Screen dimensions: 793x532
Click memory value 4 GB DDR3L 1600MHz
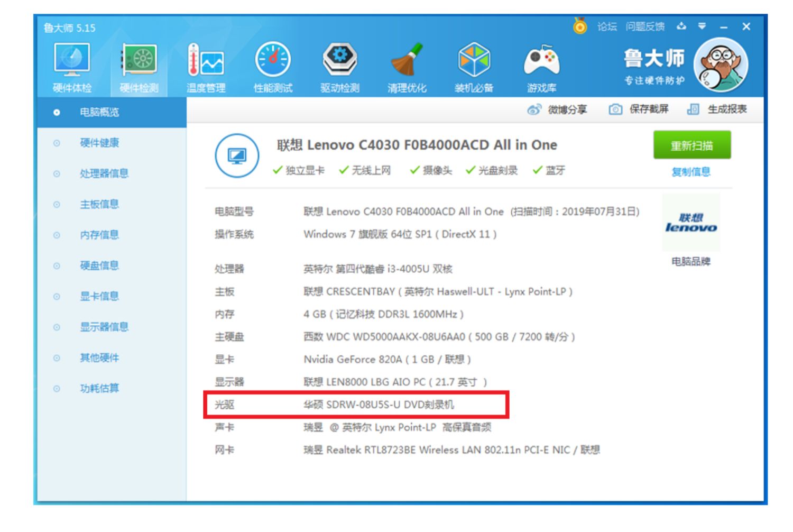384,315
